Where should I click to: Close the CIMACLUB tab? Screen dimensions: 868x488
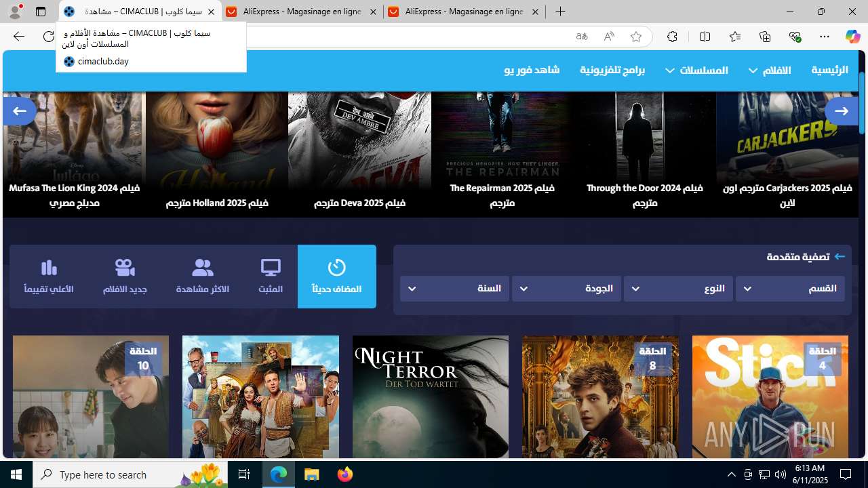click(x=211, y=12)
